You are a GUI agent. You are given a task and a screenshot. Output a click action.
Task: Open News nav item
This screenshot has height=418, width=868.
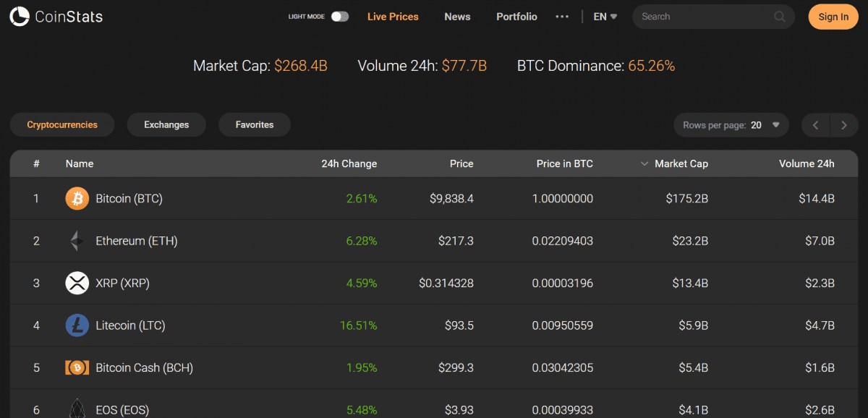tap(457, 17)
